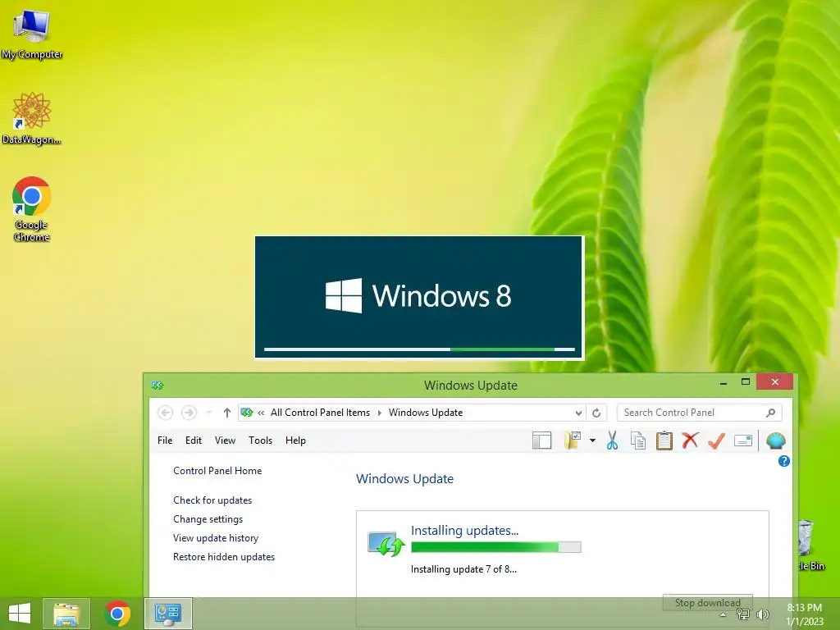
Task: Open the volume speaker tray icon
Action: tap(762, 614)
